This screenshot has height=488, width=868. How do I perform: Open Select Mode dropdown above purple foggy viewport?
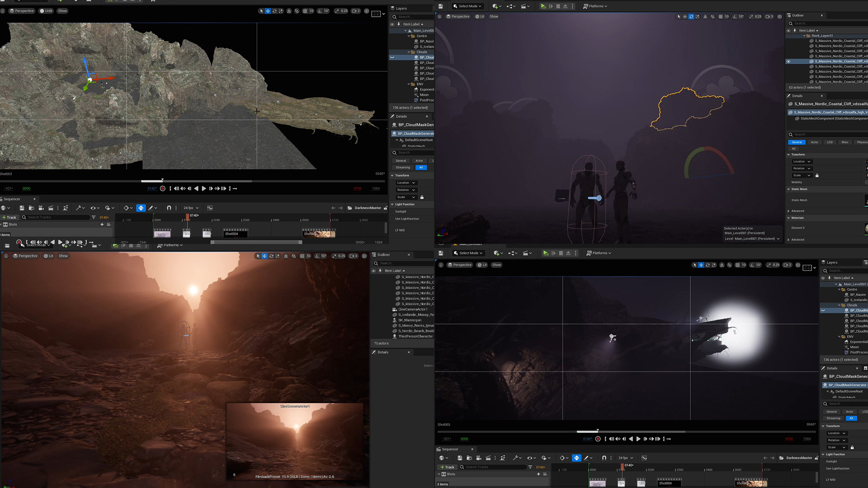point(468,6)
